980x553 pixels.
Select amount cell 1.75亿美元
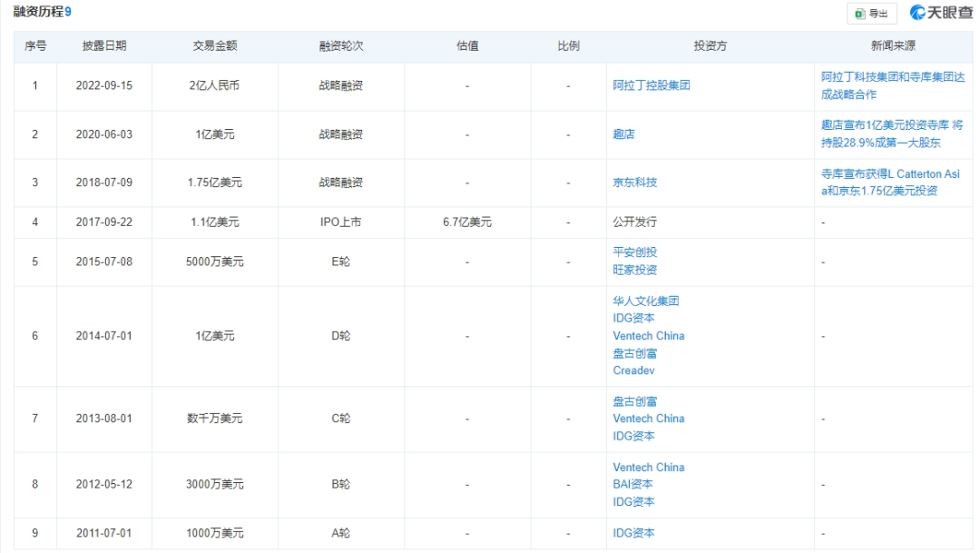pos(215,182)
